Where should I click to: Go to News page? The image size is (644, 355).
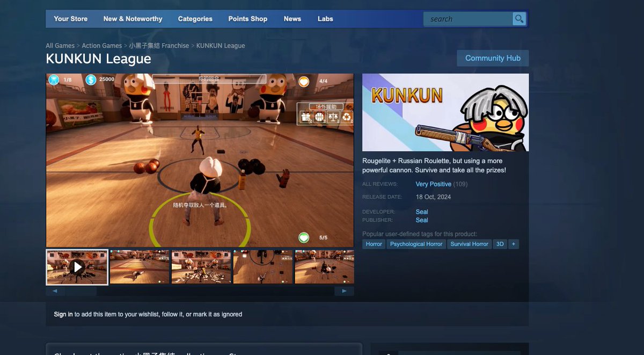292,19
